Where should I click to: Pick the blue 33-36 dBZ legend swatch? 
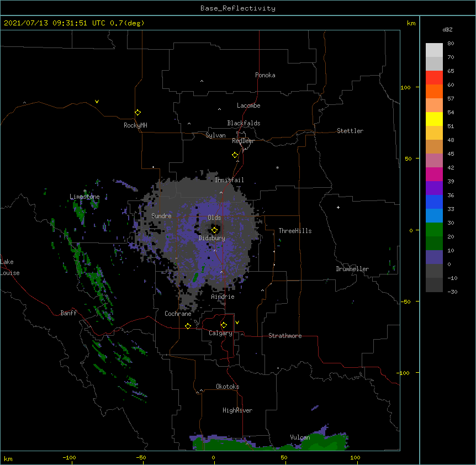coord(434,202)
